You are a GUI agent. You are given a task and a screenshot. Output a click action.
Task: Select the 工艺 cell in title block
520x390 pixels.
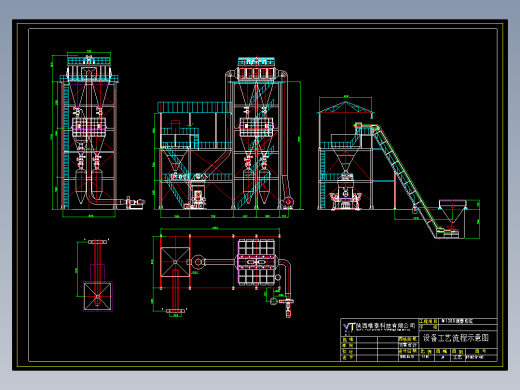[x=458, y=357]
